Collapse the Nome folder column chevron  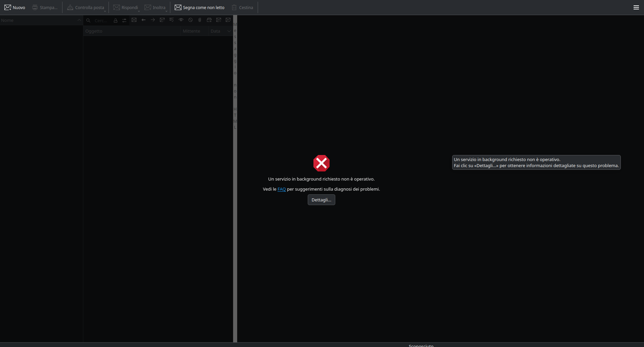[79, 20]
